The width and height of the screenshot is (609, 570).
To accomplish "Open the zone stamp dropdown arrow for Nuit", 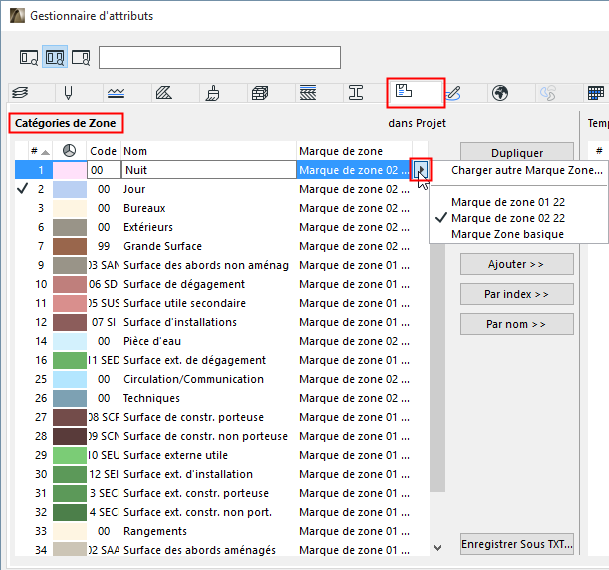I will point(421,170).
